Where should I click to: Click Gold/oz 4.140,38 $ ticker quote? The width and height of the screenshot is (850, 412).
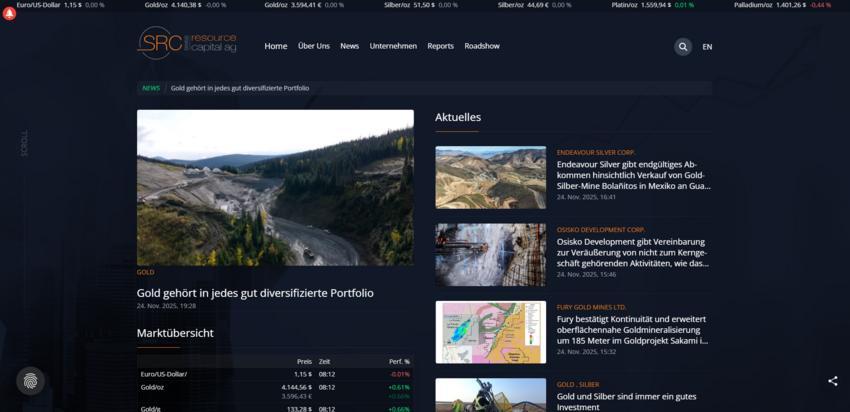185,5
